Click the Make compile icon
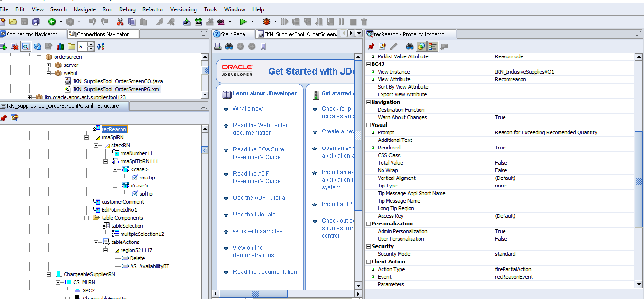644x299 pixels. 187,21
